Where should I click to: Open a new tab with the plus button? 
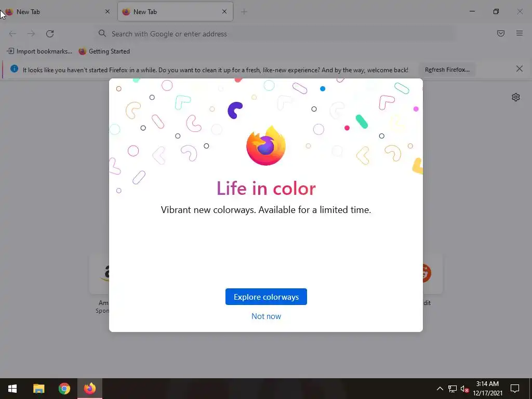(244, 12)
